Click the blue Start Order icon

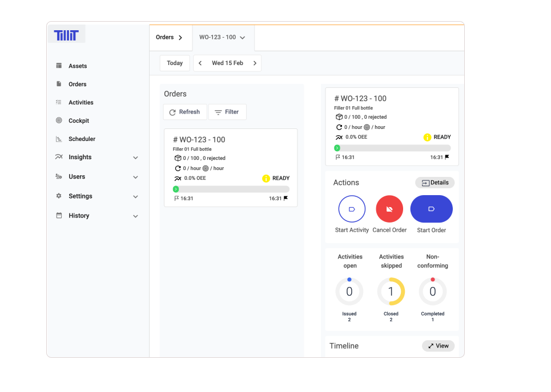pos(431,209)
